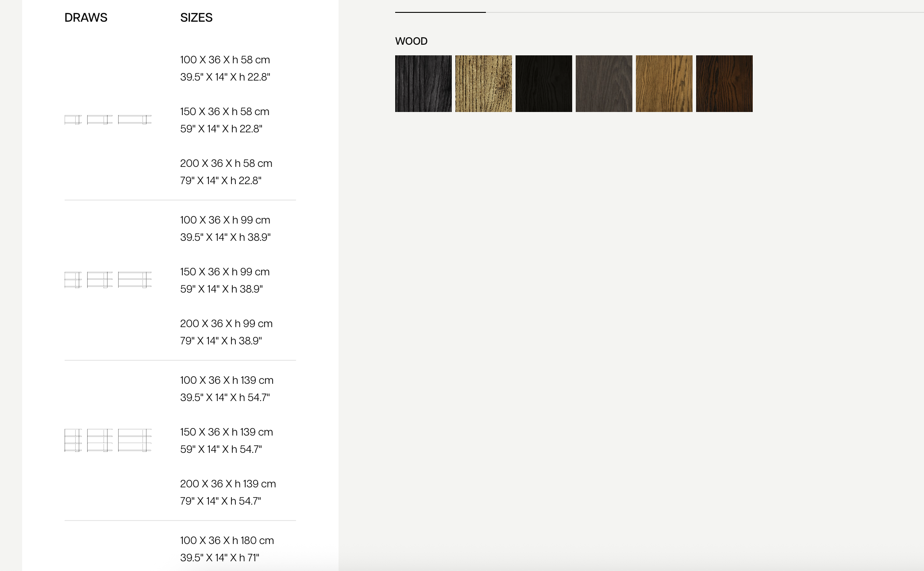Click the active underlined tab above WOOD
The width and height of the screenshot is (924, 571).
(x=440, y=12)
